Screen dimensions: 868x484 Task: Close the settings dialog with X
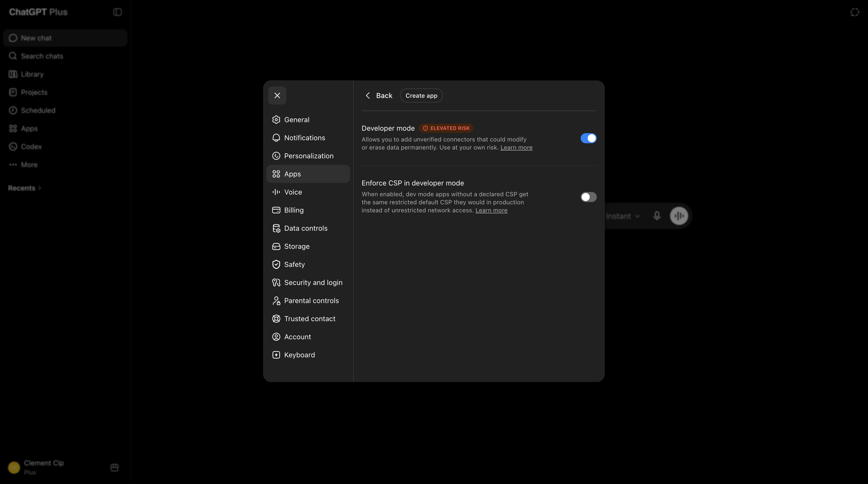tap(277, 95)
